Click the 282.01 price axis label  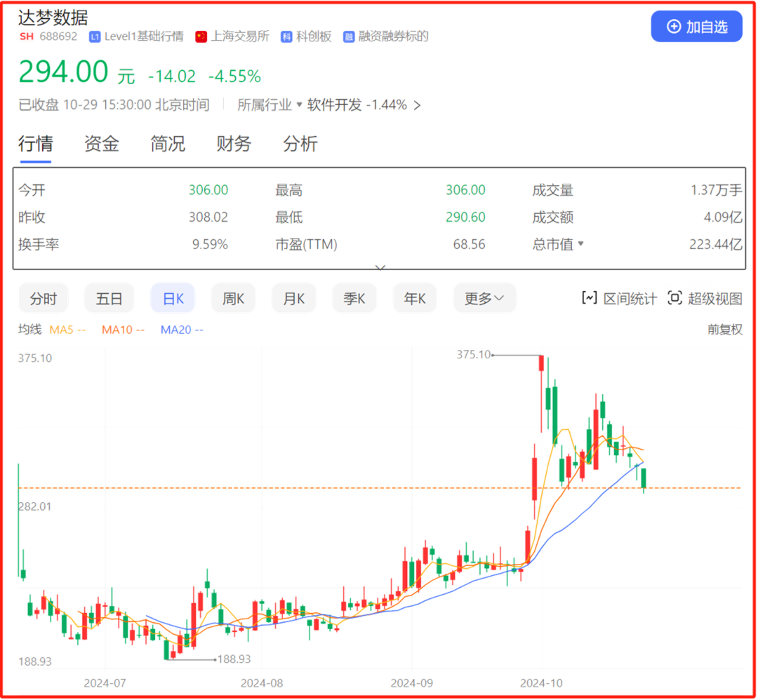click(x=35, y=507)
